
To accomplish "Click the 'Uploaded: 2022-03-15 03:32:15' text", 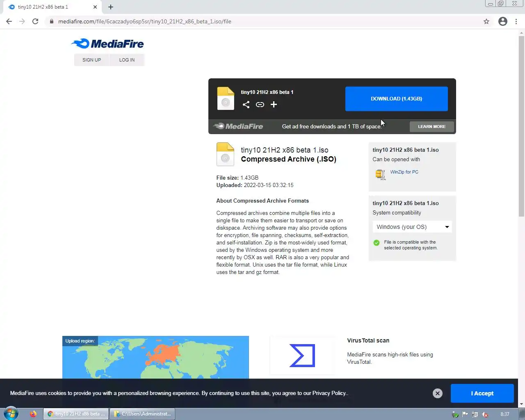I will click(255, 185).
